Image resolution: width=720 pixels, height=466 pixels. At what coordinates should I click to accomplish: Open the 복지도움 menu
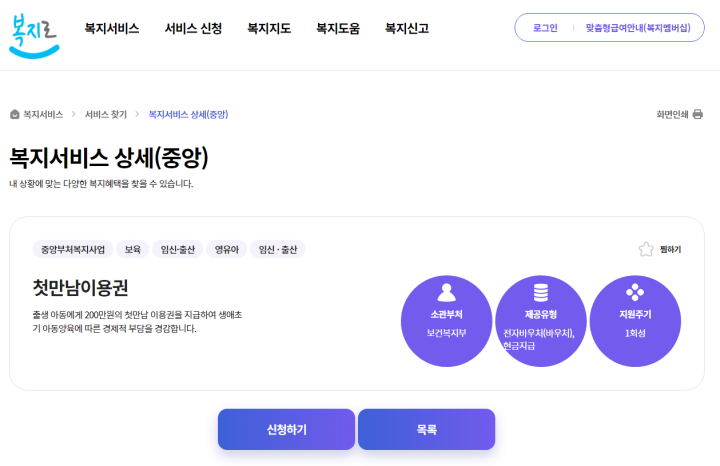click(338, 28)
